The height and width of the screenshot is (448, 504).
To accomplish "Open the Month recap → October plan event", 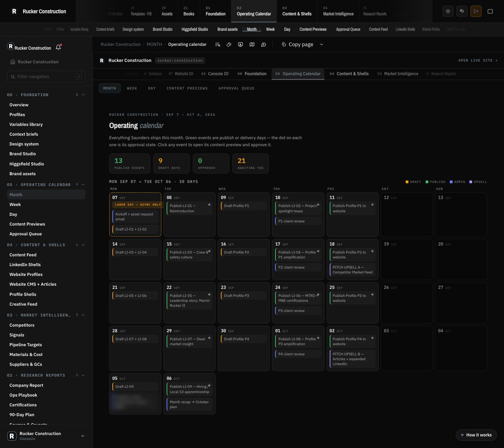I will tap(190, 404).
